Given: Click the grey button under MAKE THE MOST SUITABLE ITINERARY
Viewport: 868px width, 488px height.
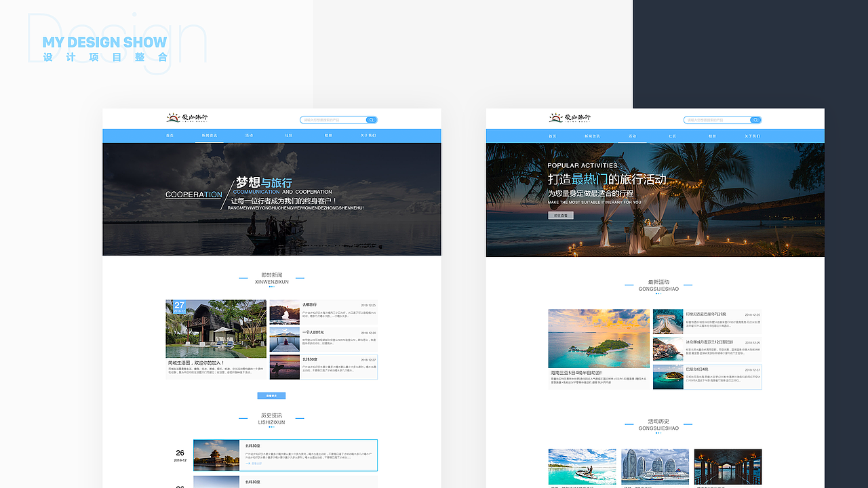Looking at the screenshot, I should (x=561, y=215).
